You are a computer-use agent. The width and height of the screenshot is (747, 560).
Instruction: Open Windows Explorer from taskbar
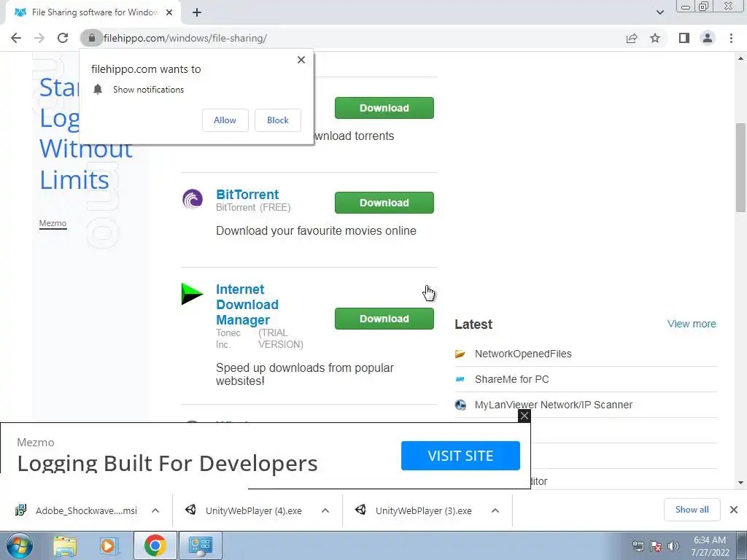tap(65, 545)
